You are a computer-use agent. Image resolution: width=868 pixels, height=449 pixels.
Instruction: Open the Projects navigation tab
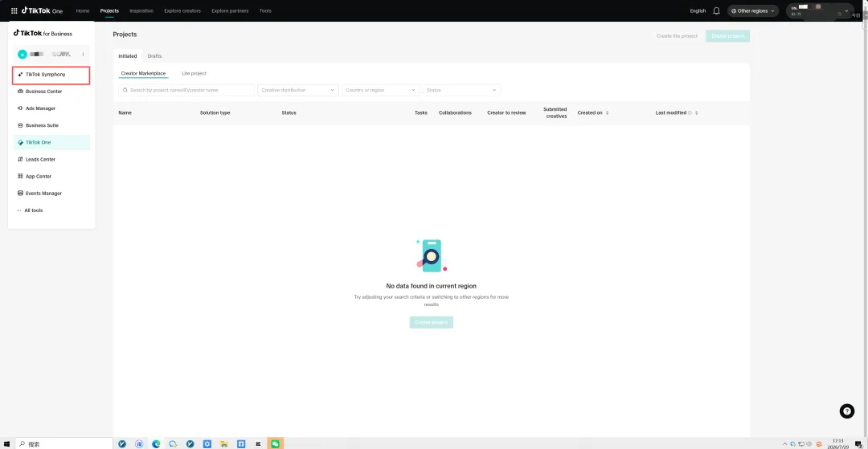coord(109,10)
